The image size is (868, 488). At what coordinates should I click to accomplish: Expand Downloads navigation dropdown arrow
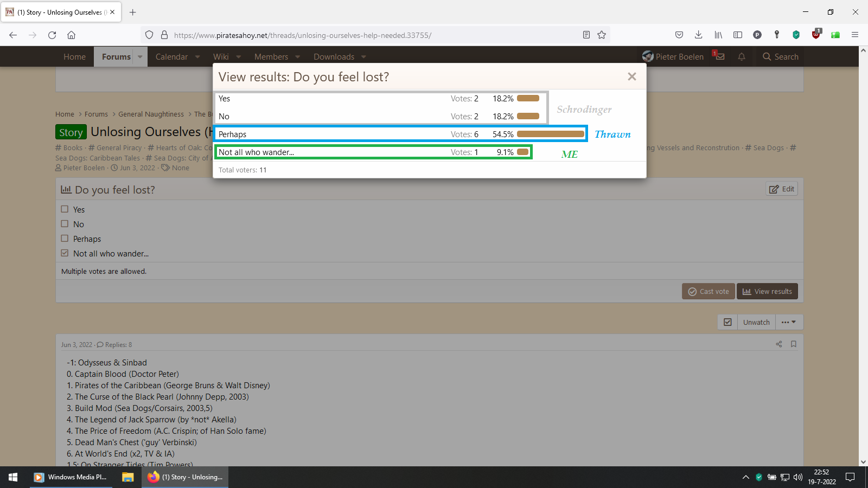point(363,56)
